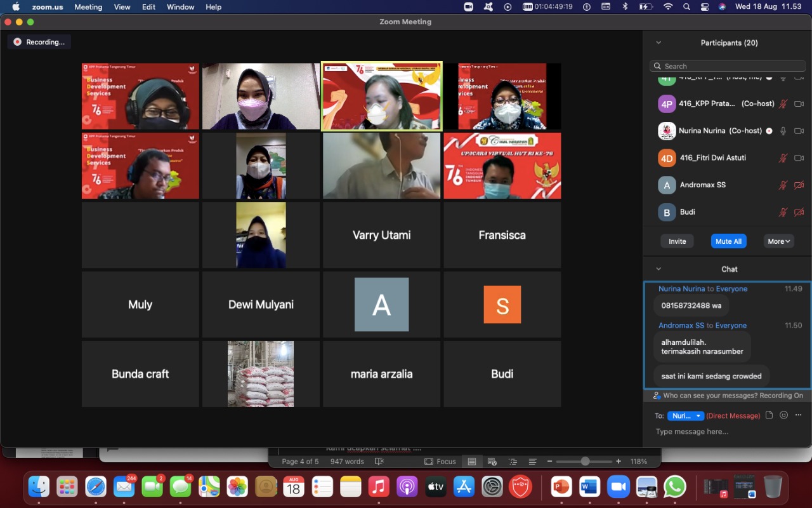
Task: Click the Invite button
Action: click(x=677, y=241)
